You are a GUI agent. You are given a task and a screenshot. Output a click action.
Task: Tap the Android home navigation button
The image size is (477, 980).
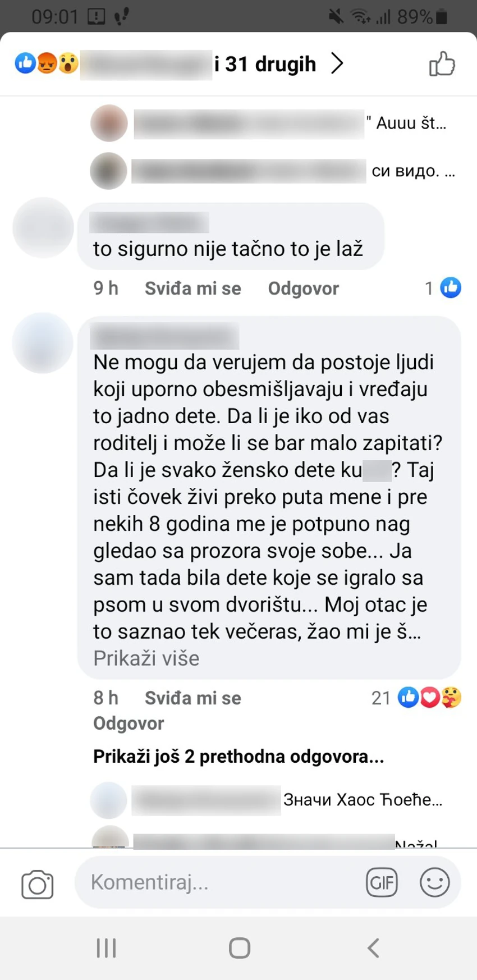tap(240, 948)
